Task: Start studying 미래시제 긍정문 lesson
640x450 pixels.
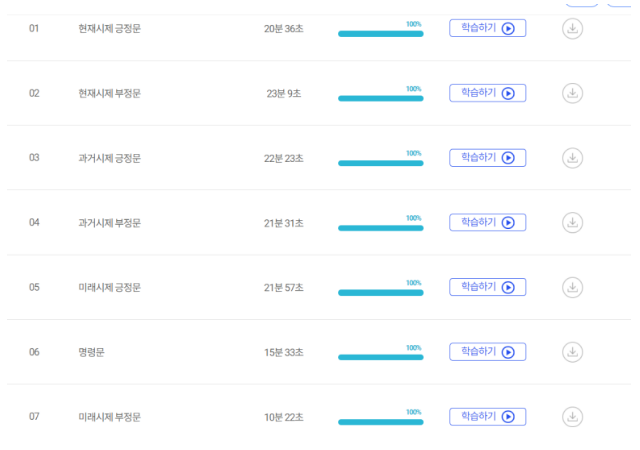Action: coord(487,287)
